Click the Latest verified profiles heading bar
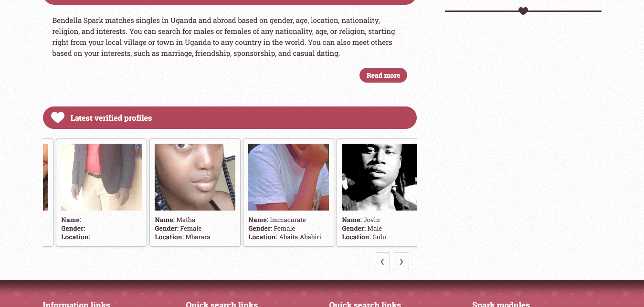The width and height of the screenshot is (644, 307). (230, 117)
